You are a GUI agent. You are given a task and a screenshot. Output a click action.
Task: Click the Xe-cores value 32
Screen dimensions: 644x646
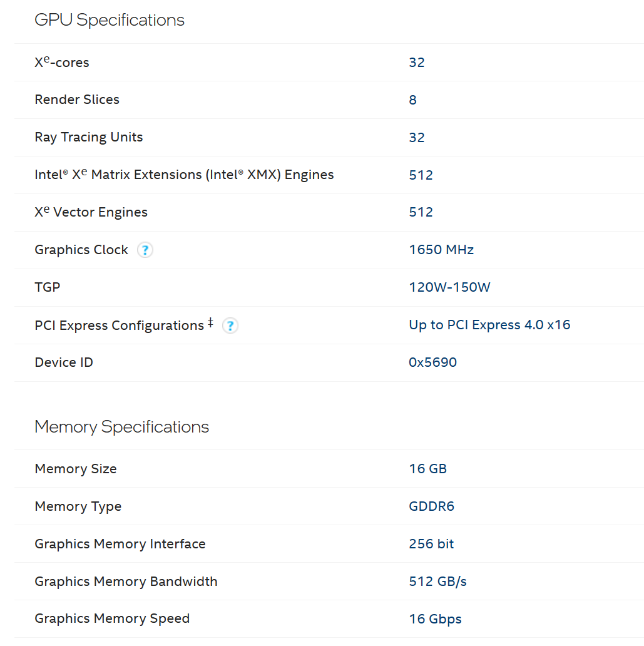click(417, 63)
